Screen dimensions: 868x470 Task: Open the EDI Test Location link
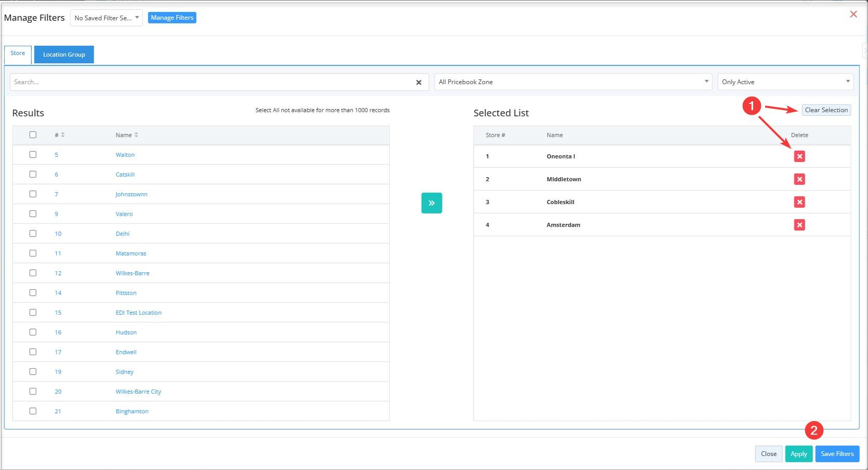pyautogui.click(x=139, y=313)
